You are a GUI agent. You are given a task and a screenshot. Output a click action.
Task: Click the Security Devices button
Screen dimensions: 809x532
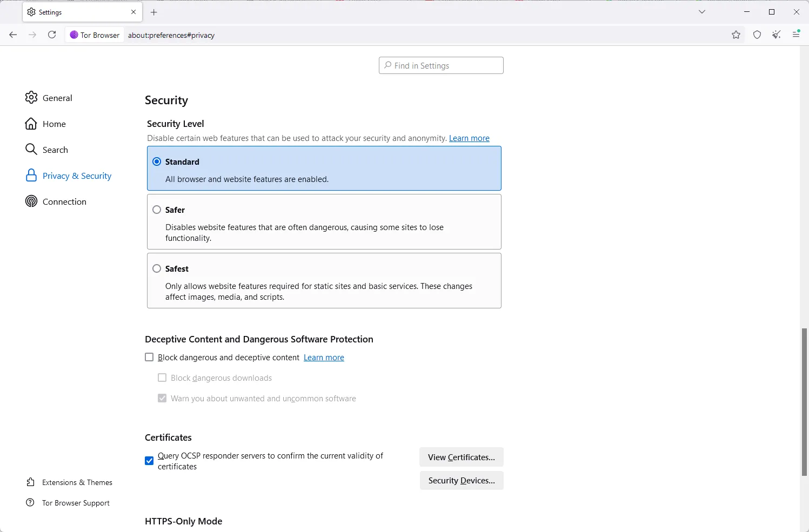click(461, 481)
